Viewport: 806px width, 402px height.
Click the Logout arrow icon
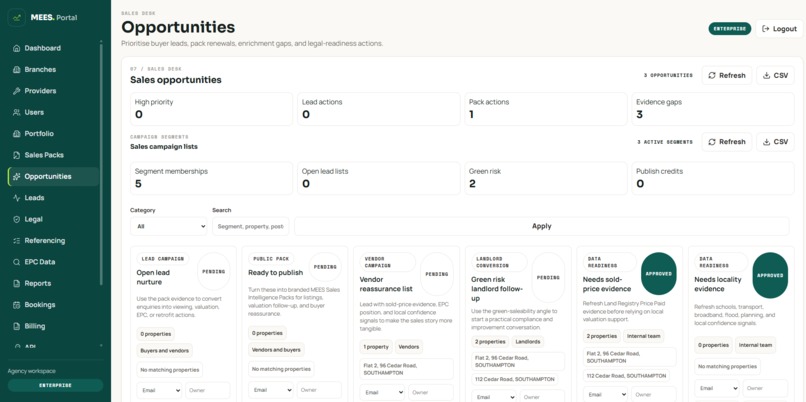tap(765, 29)
